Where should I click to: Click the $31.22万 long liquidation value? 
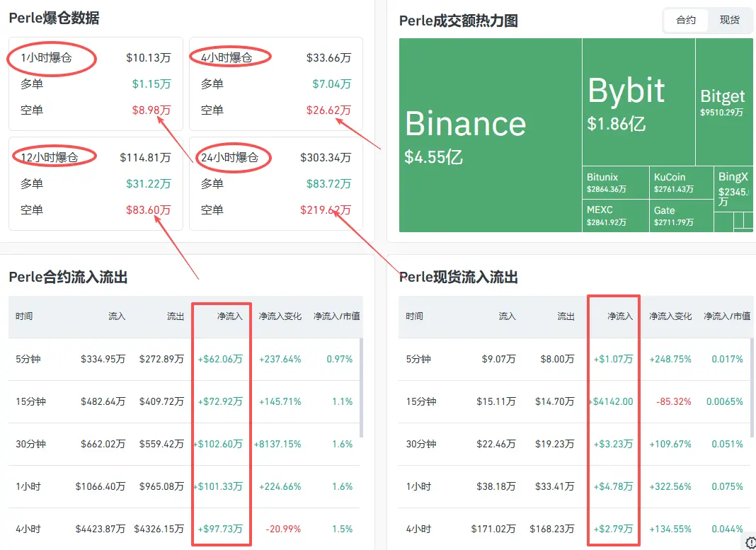pyautogui.click(x=149, y=183)
